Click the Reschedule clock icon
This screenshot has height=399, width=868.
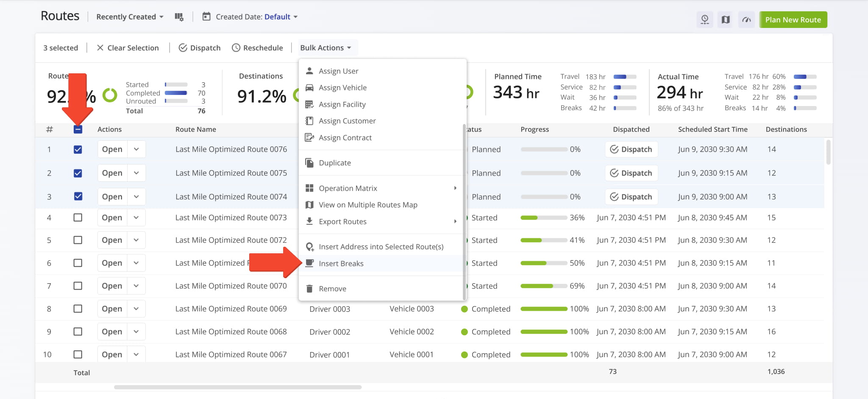[236, 48]
